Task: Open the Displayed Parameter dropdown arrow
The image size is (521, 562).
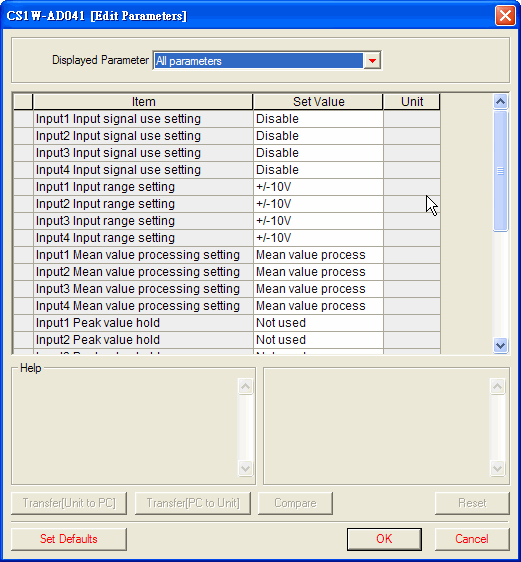Action: (x=372, y=61)
